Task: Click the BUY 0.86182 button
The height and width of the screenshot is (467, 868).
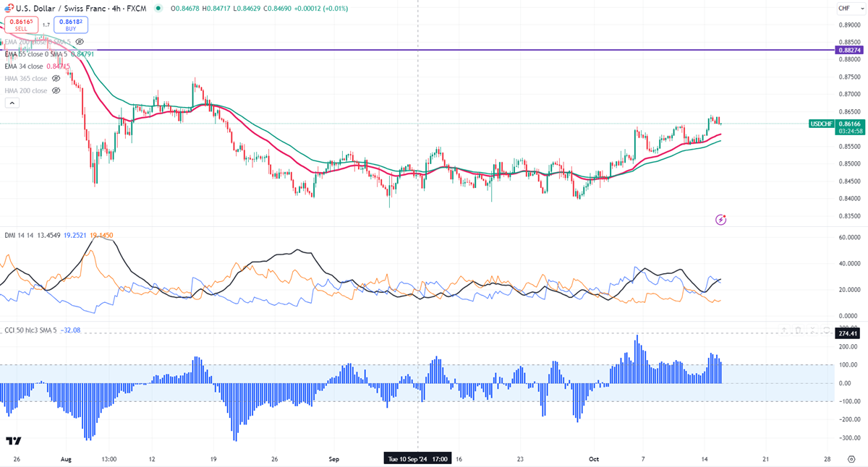Action: (x=71, y=25)
